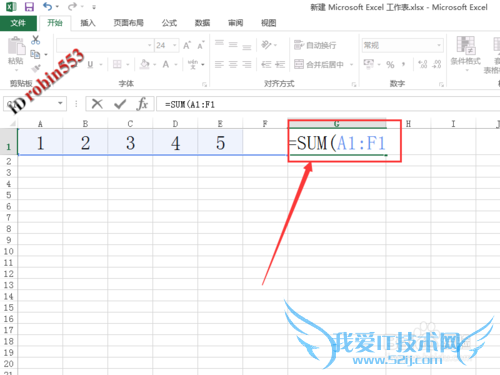Select the row 2 header

pyautogui.click(x=9, y=161)
